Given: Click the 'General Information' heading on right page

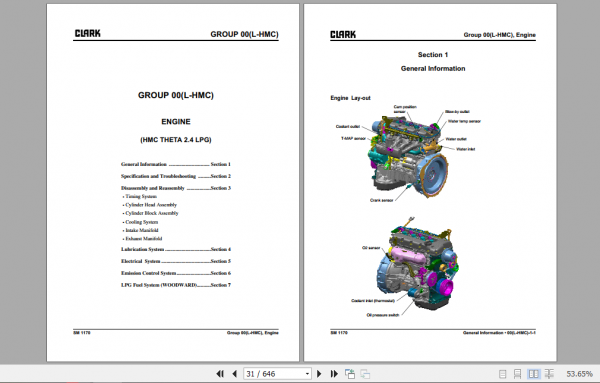Looking at the screenshot, I should 433,68.
